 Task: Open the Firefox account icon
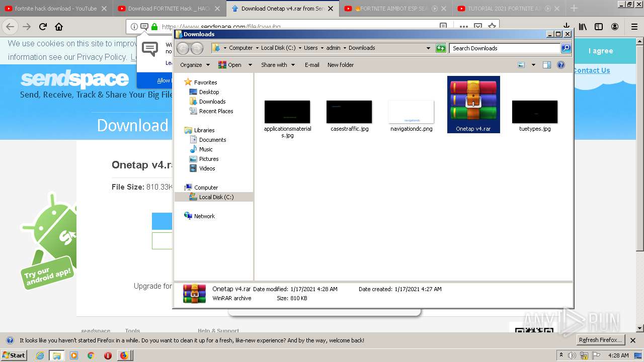(x=615, y=27)
